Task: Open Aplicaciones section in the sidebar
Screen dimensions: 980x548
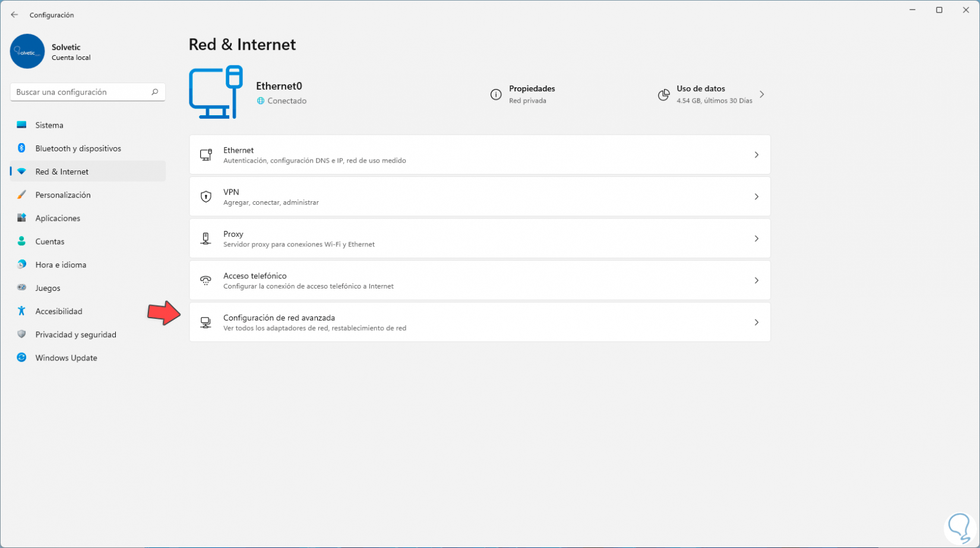Action: coord(58,218)
